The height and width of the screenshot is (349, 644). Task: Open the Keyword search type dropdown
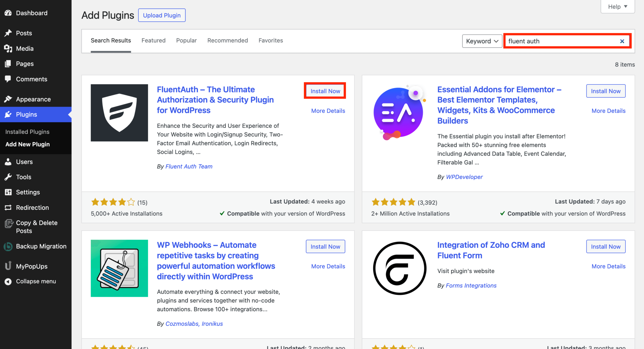click(x=482, y=41)
